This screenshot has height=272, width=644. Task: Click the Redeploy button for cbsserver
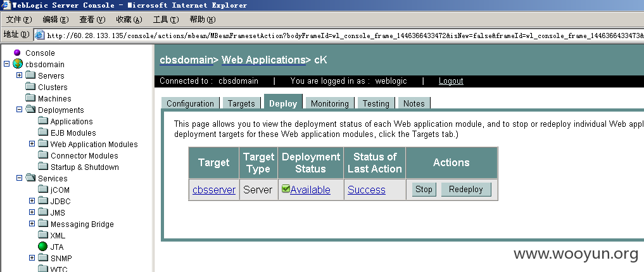[466, 190]
